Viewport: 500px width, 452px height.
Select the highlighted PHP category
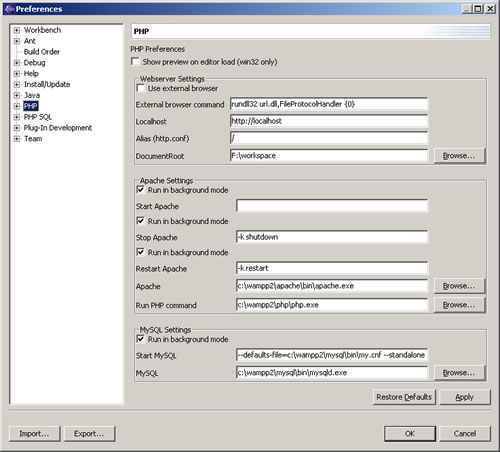pos(31,106)
